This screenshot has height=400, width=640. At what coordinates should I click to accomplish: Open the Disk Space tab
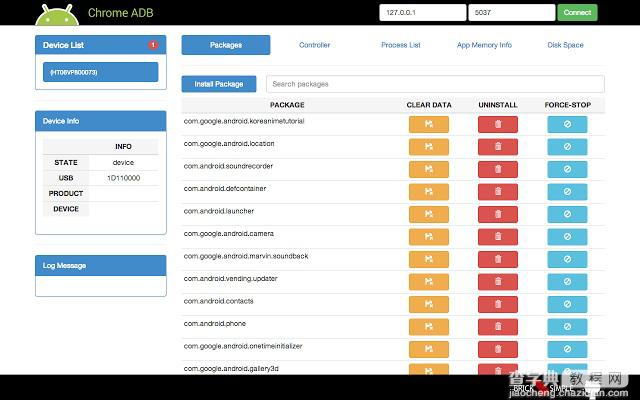tap(565, 45)
